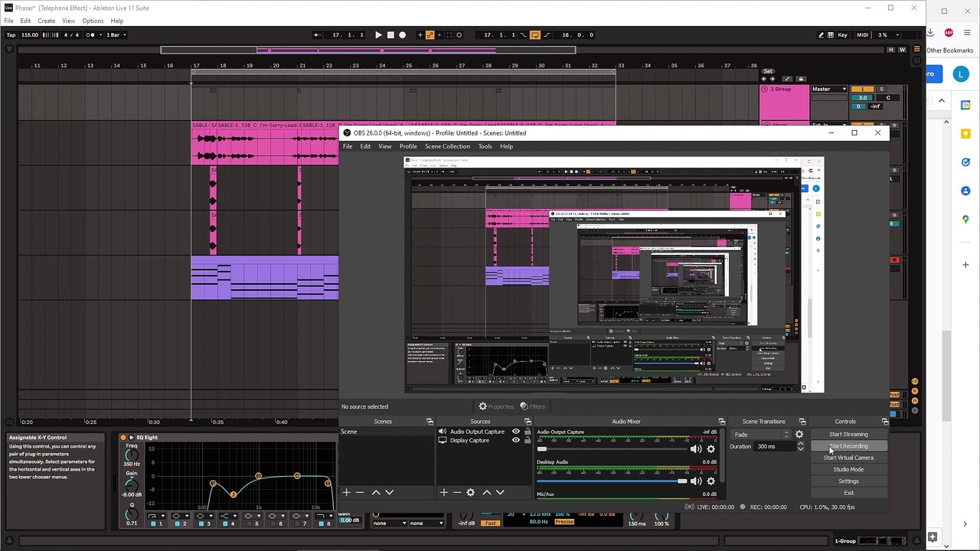The image size is (980, 551).
Task: Add a new source with plus icon
Action: click(x=444, y=493)
